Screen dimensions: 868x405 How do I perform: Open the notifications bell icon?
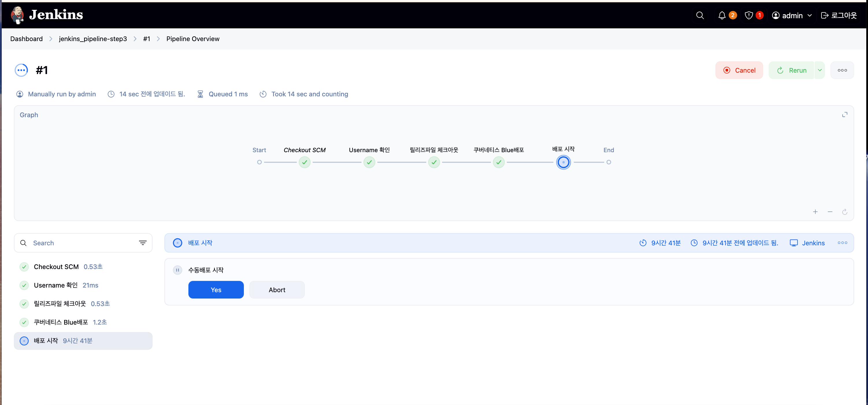722,16
